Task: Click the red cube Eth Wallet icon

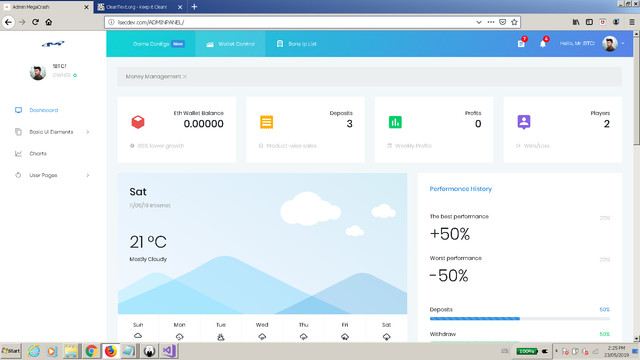Action: (138, 122)
